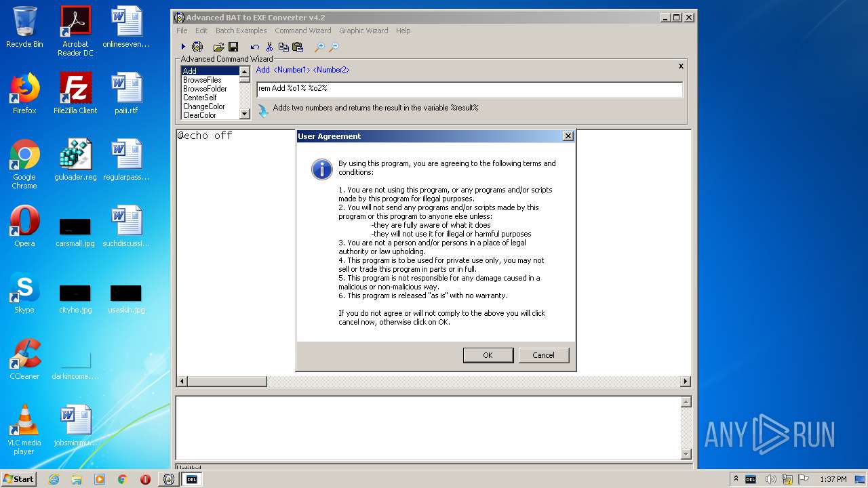Click the command list scroll-down arrow
This screenshot has height=488, width=868.
245,115
